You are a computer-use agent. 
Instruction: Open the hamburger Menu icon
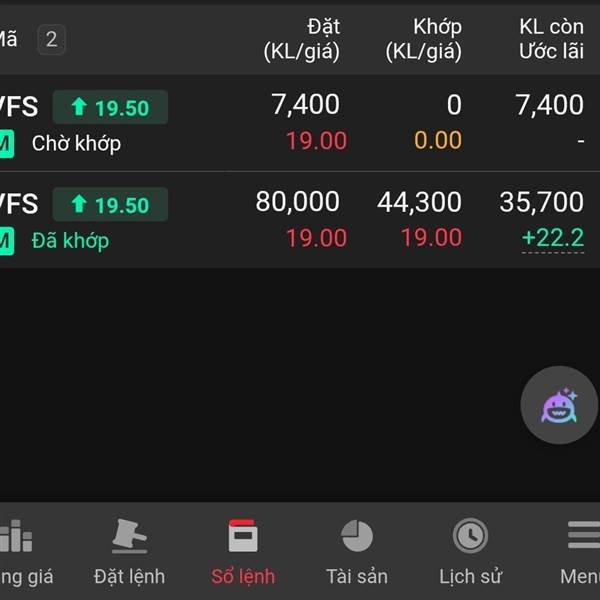pyautogui.click(x=584, y=535)
